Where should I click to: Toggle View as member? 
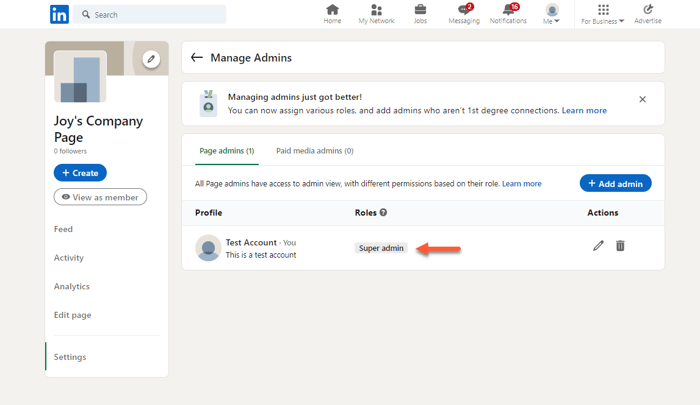[100, 197]
